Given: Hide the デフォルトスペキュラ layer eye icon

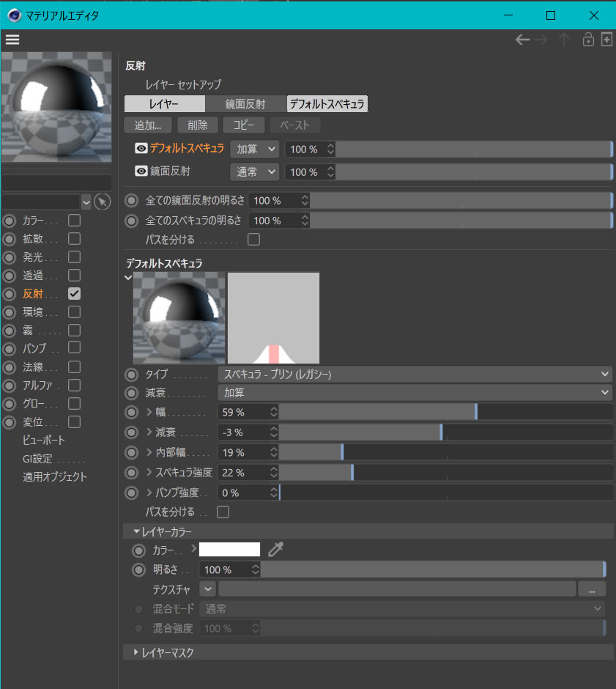Looking at the screenshot, I should pos(141,148).
